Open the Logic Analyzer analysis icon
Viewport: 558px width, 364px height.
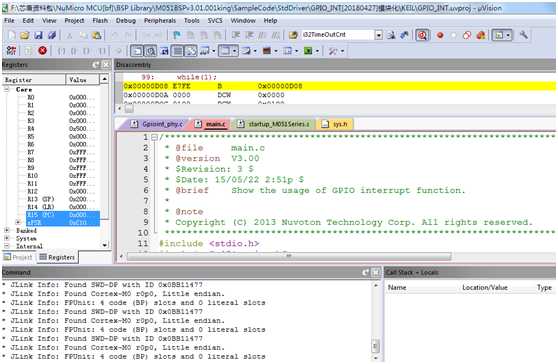pyautogui.click(x=267, y=51)
